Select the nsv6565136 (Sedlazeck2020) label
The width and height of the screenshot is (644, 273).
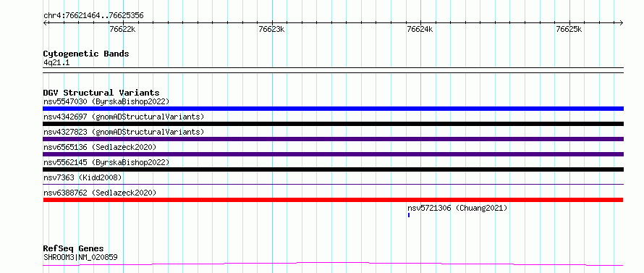click(x=100, y=147)
